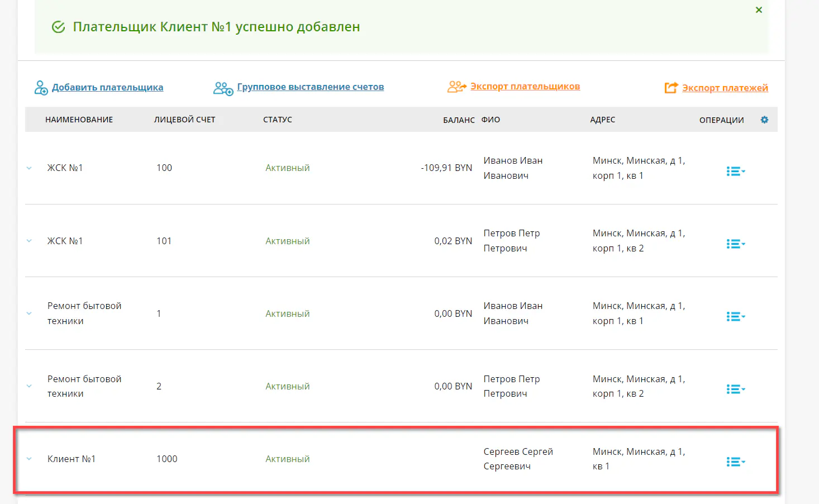Click the export payers icon
This screenshot has width=819, height=504.
click(x=456, y=87)
